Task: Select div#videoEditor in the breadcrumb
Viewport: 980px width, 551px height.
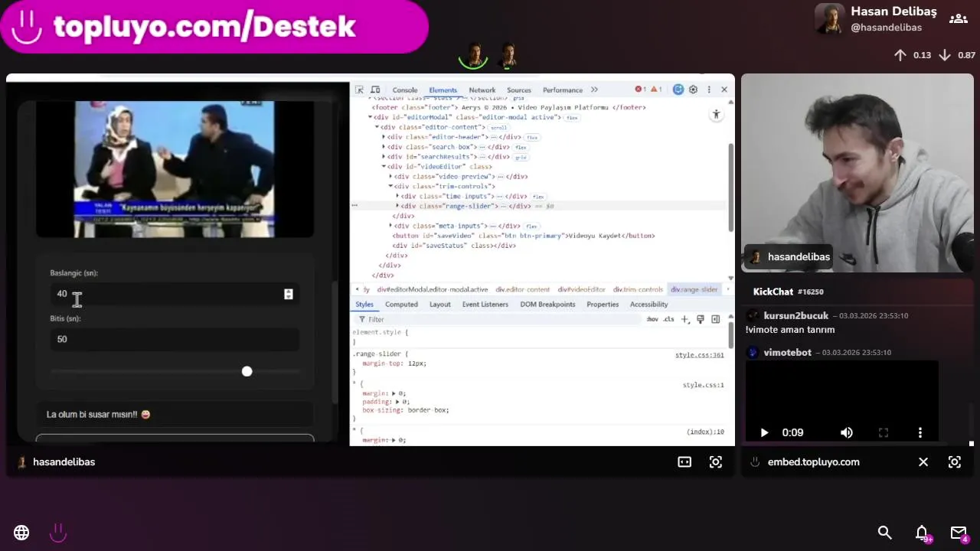Action: coord(581,290)
